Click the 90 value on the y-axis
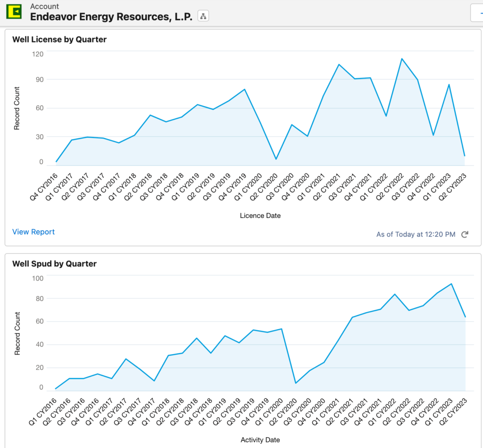The image size is (483, 448). pyautogui.click(x=40, y=79)
